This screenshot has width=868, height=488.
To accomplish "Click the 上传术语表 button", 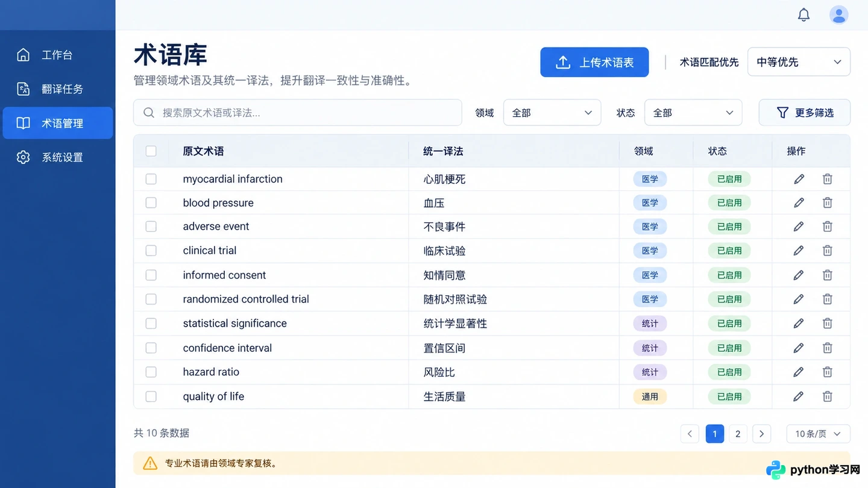I will coord(594,62).
